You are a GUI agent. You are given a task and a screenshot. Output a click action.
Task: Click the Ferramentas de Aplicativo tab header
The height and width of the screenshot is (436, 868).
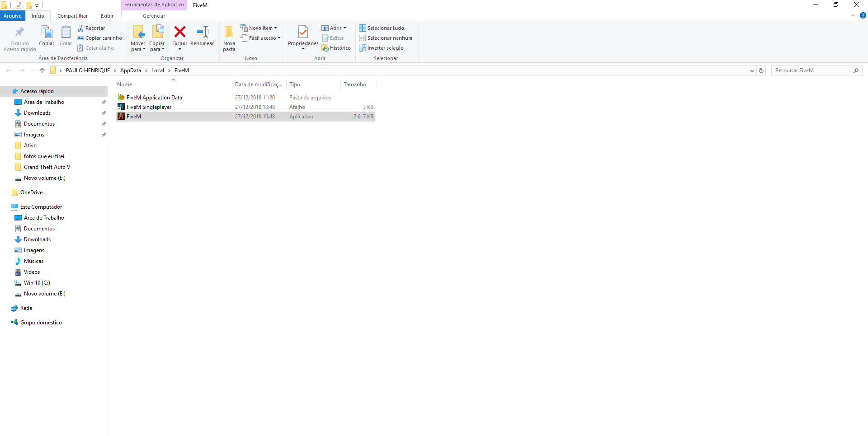[154, 5]
